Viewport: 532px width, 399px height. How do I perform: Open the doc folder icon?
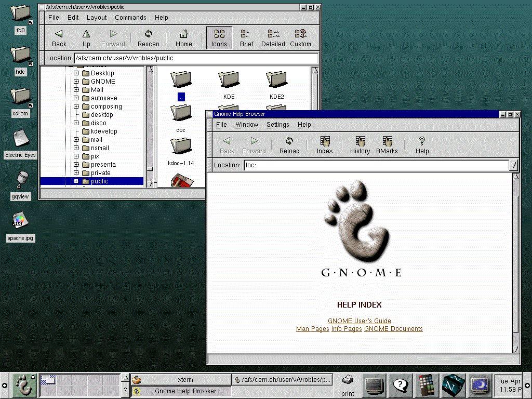click(x=181, y=118)
